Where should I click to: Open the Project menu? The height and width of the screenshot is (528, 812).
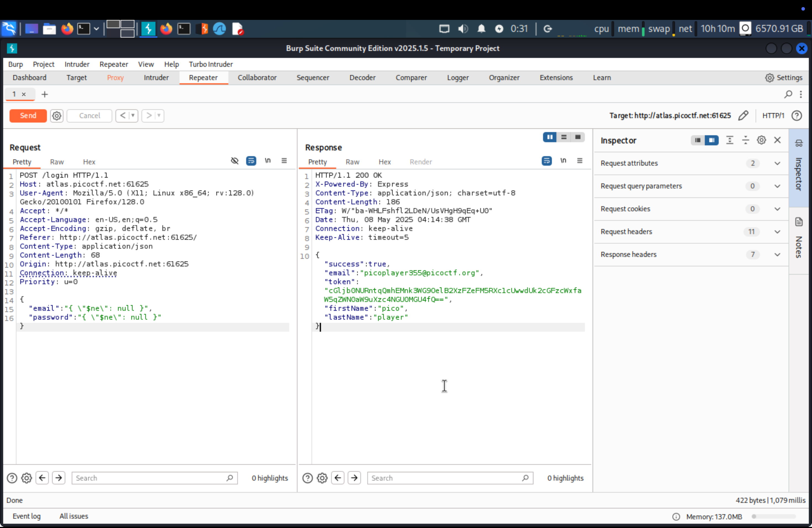[x=44, y=64]
